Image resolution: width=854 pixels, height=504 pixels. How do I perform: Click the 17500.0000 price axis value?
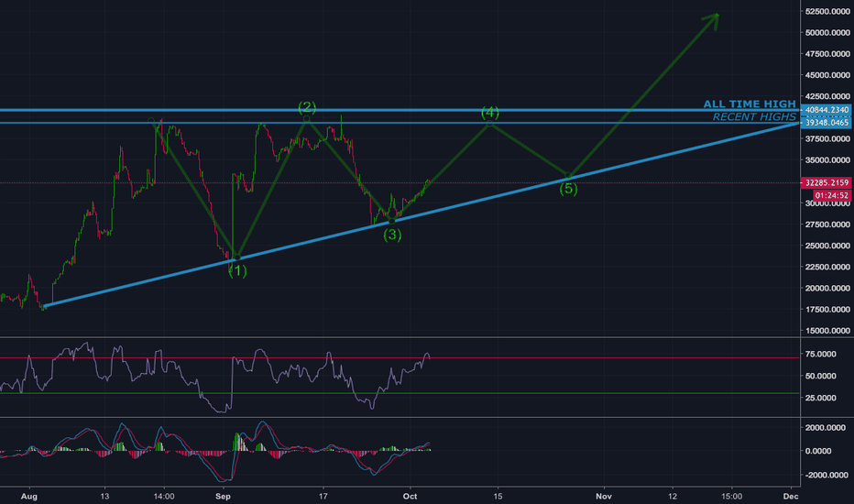coord(827,310)
